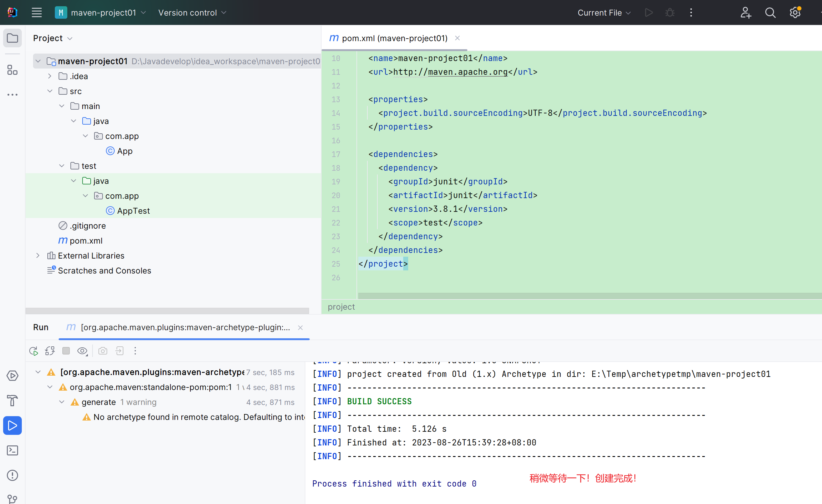Click the BUILD SUCCESS console line
This screenshot has width=822, height=504.
(x=379, y=401)
